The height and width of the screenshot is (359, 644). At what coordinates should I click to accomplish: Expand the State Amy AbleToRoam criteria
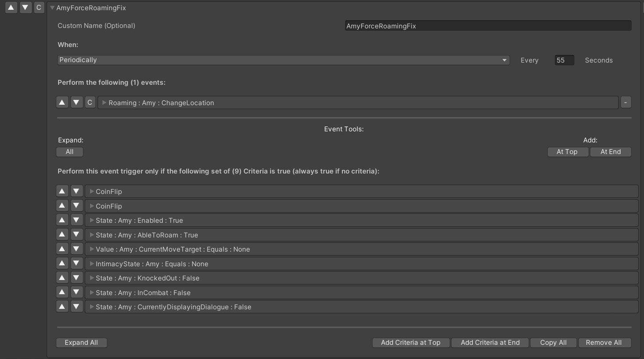point(92,235)
